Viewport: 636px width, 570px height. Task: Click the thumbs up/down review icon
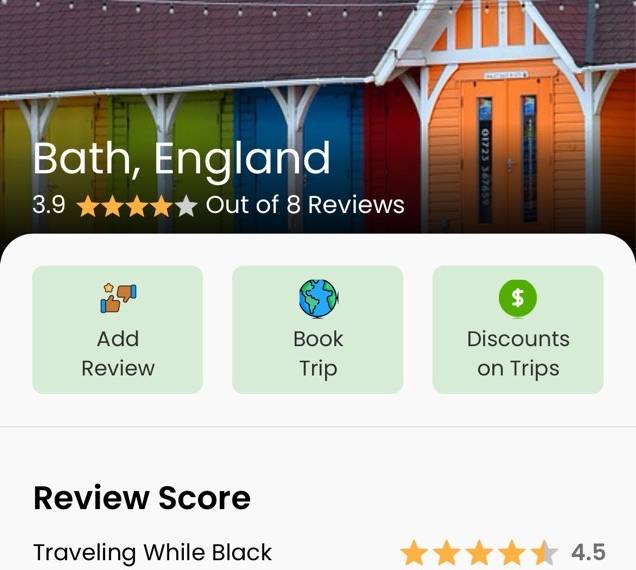[x=118, y=298]
